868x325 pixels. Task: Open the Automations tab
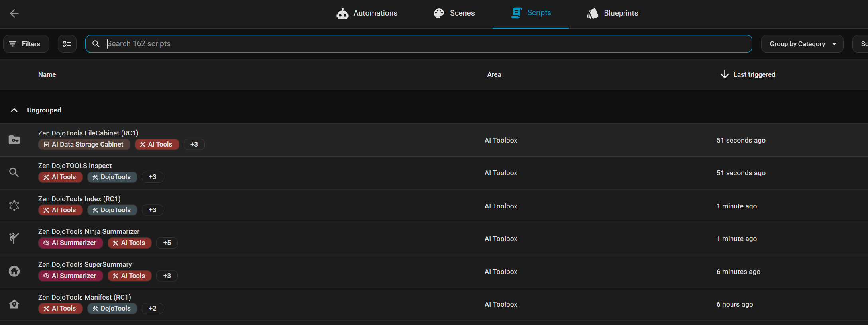(x=367, y=14)
